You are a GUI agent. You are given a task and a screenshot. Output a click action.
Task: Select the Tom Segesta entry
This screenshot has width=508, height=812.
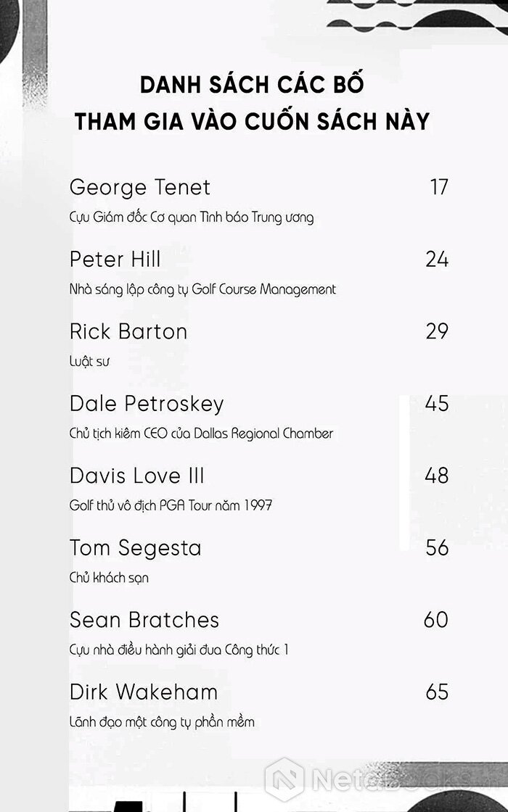135,547
